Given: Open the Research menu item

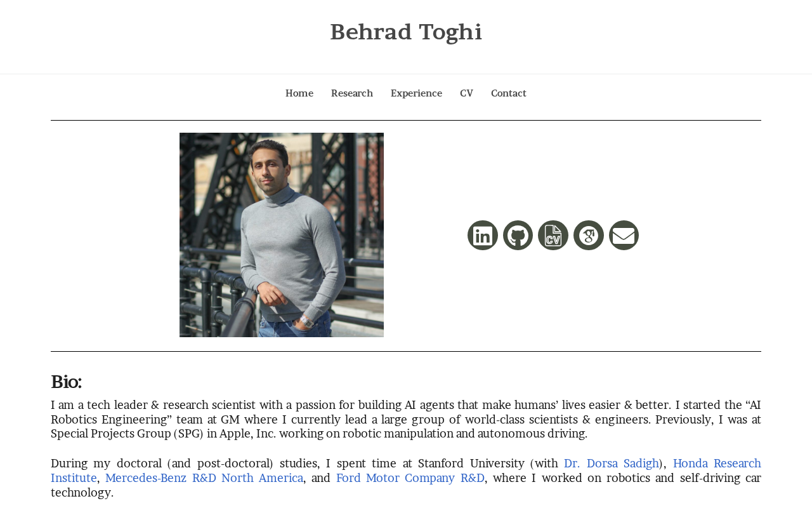Looking at the screenshot, I should tap(352, 93).
